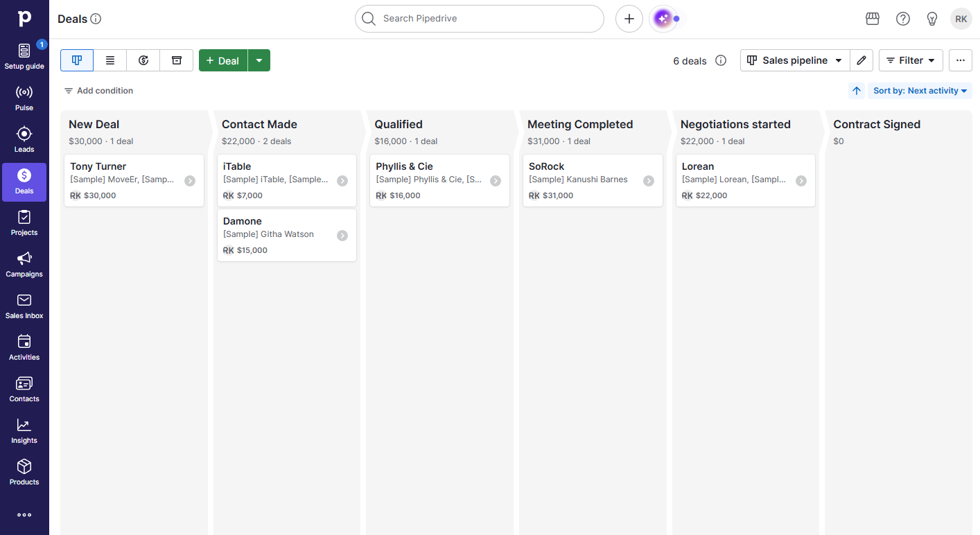Go to Activities calendar
The width and height of the screenshot is (980, 535).
tap(24, 348)
